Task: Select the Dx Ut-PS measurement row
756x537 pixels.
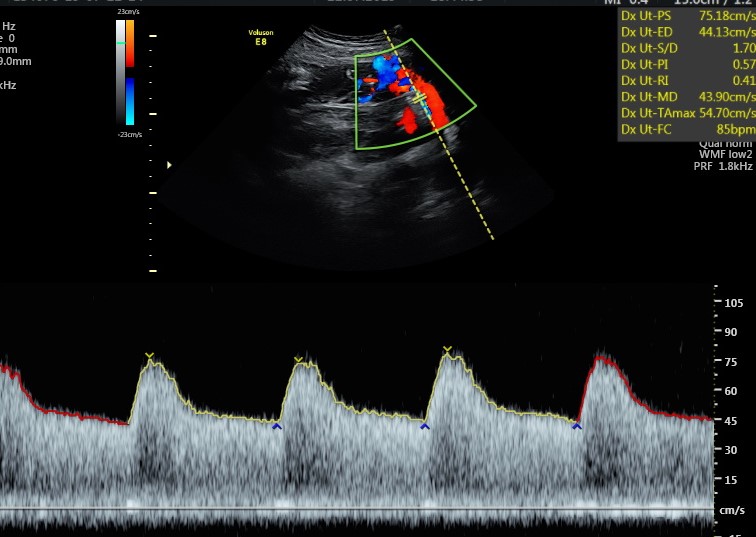Action: click(686, 15)
